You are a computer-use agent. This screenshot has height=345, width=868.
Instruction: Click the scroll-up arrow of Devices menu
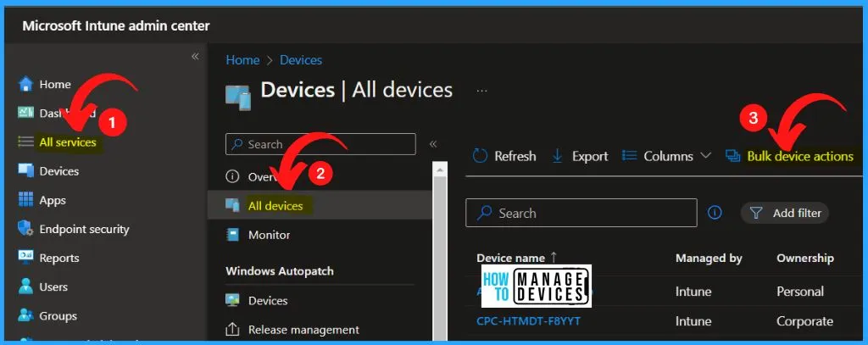440,169
